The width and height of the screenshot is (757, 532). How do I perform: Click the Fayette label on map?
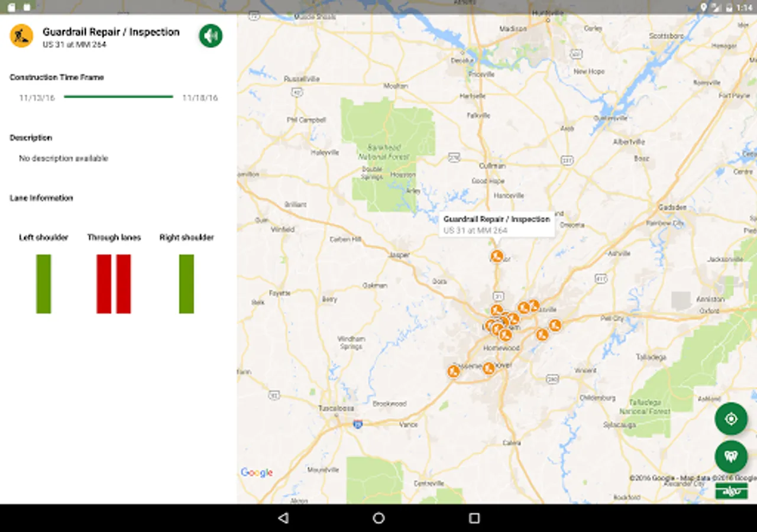pyautogui.click(x=280, y=293)
